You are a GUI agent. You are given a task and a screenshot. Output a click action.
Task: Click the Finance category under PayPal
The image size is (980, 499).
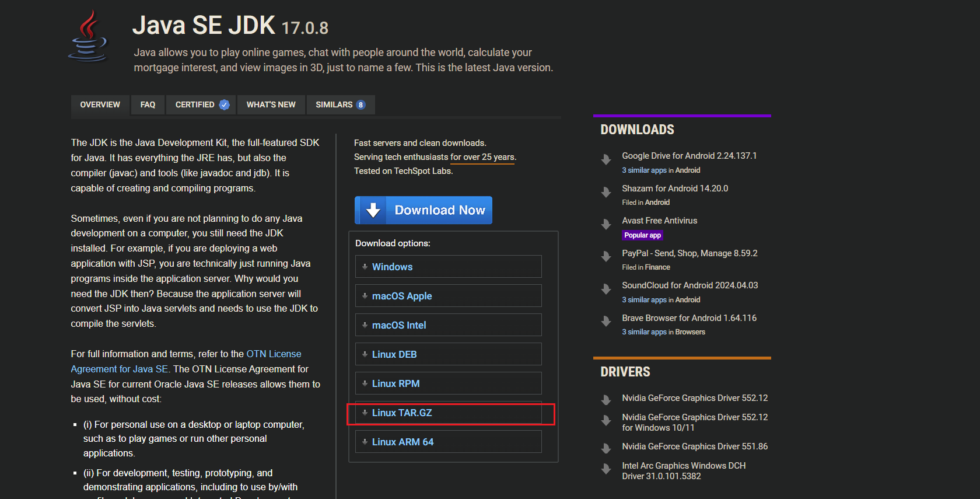[657, 267]
